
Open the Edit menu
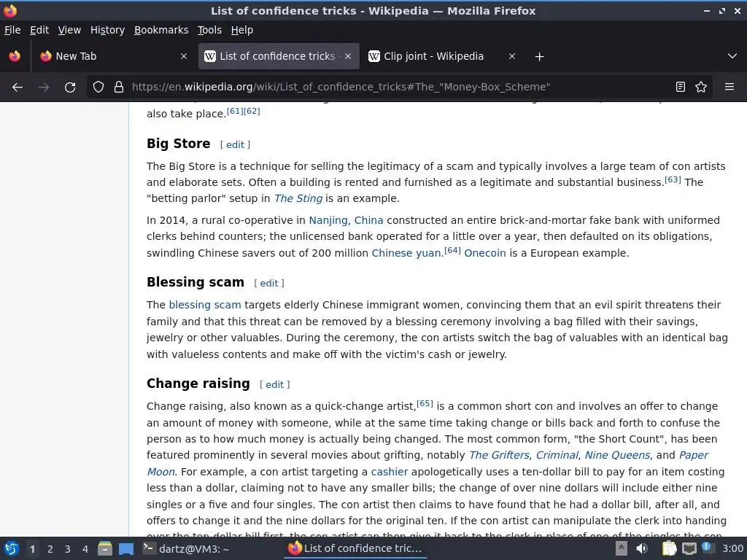[x=39, y=30]
